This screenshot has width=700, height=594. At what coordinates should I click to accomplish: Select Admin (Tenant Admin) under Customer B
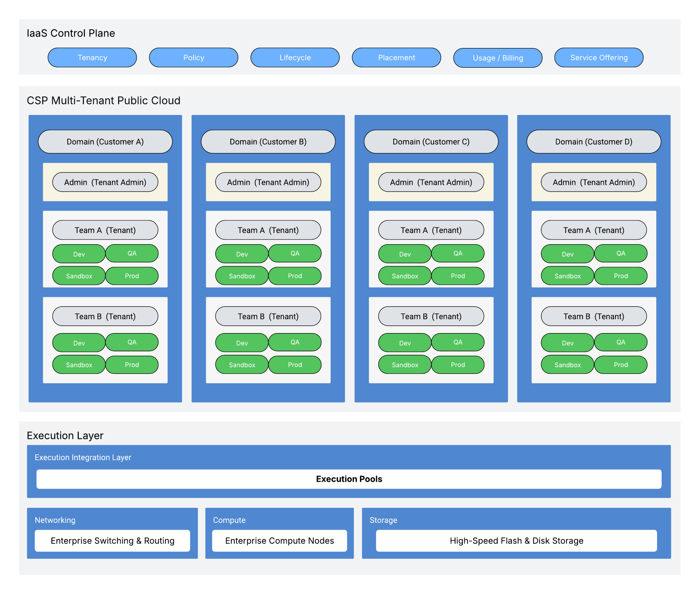pyautogui.click(x=268, y=182)
